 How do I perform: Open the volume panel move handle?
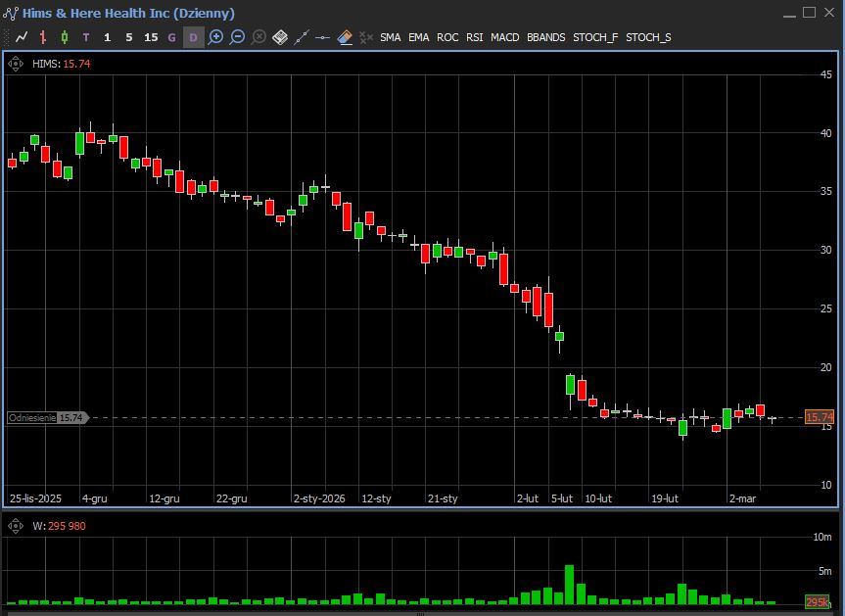pos(17,526)
